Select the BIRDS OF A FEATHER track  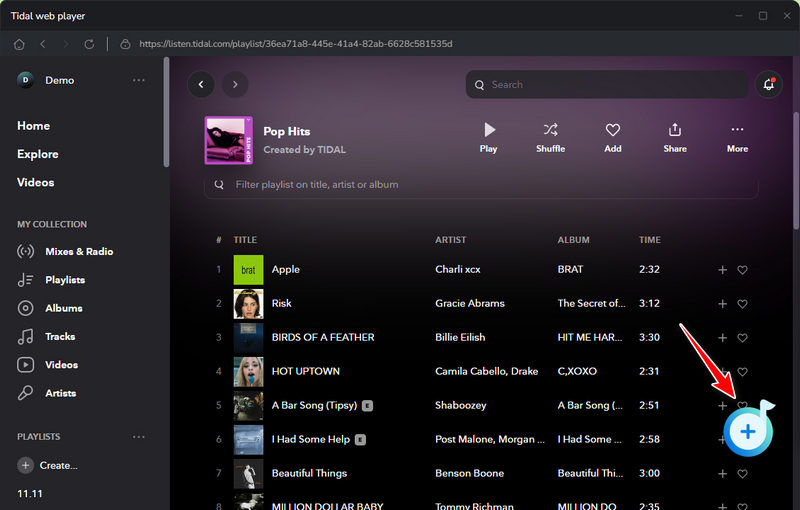coord(323,337)
